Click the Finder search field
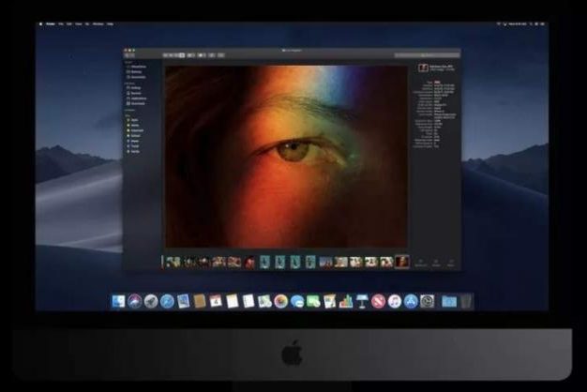The height and width of the screenshot is (392, 587). [426, 56]
